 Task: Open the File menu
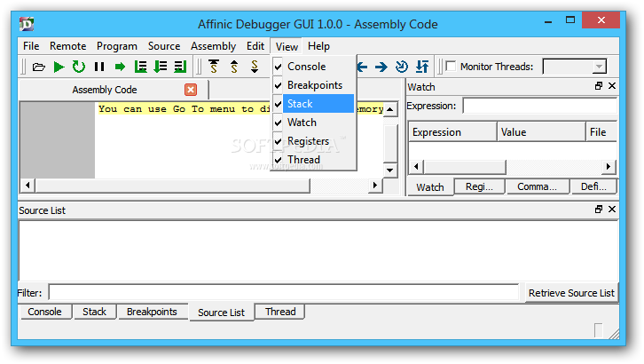click(31, 46)
